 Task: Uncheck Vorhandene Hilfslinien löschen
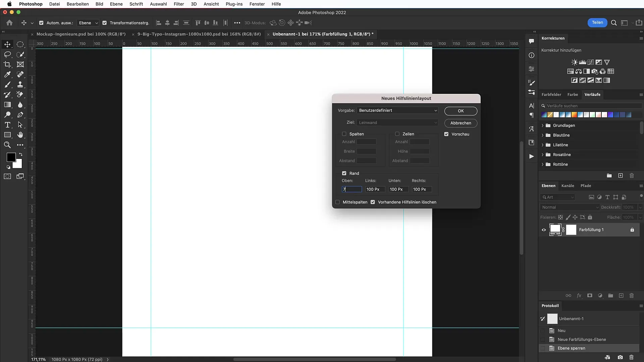[373, 202]
